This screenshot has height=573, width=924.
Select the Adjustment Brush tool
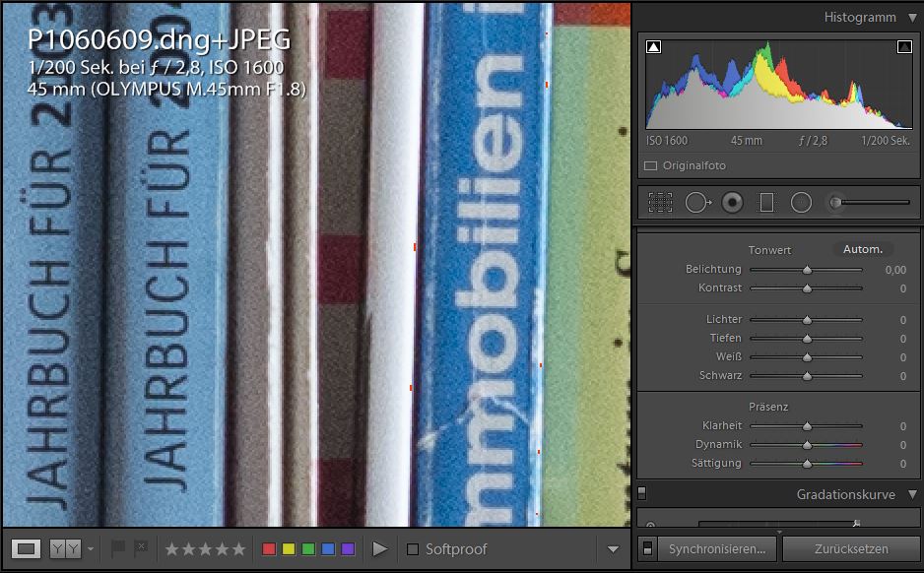coord(869,203)
